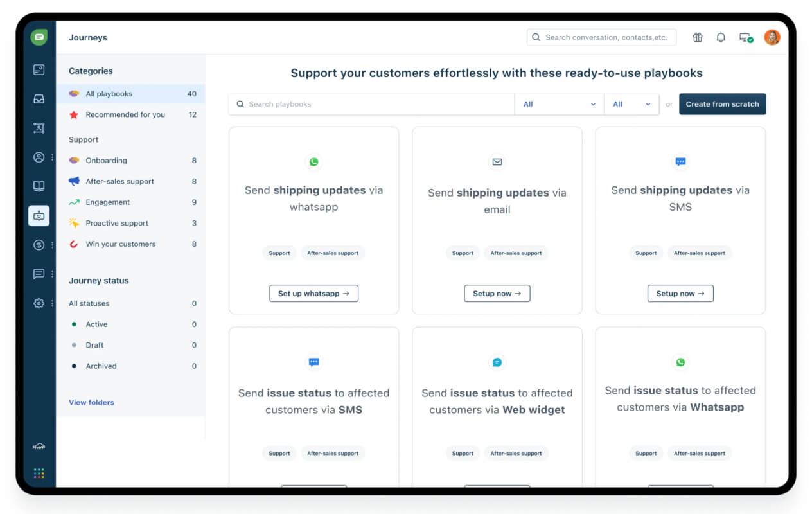Viewport: 812px width, 514px height.
Task: Open the notifications bell icon
Action: point(721,37)
